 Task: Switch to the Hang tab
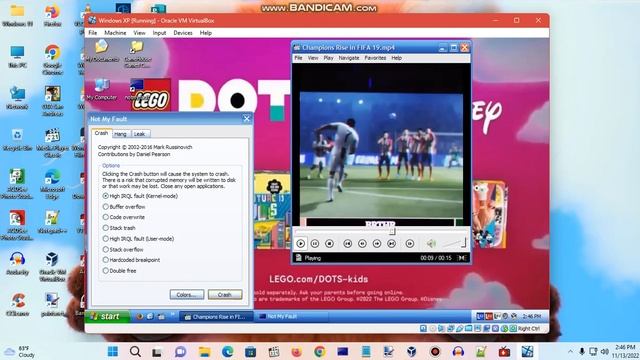pos(120,134)
